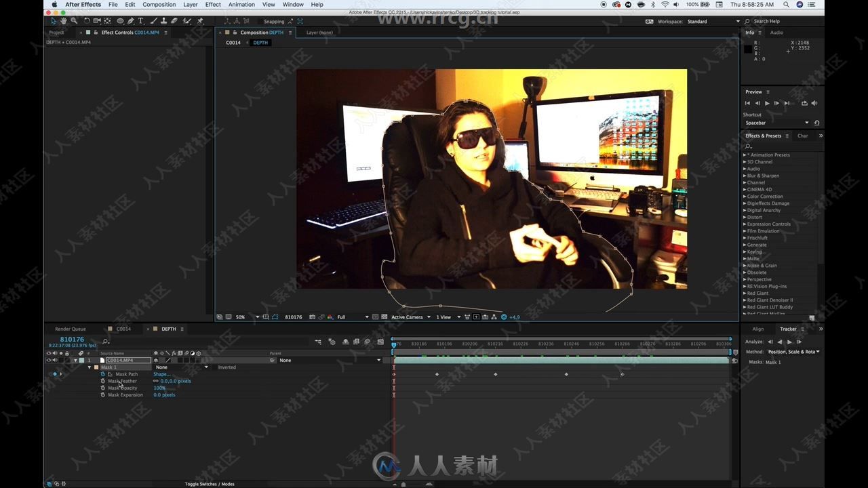The image size is (868, 488).
Task: Open the timeline search field icon
Action: point(106,341)
